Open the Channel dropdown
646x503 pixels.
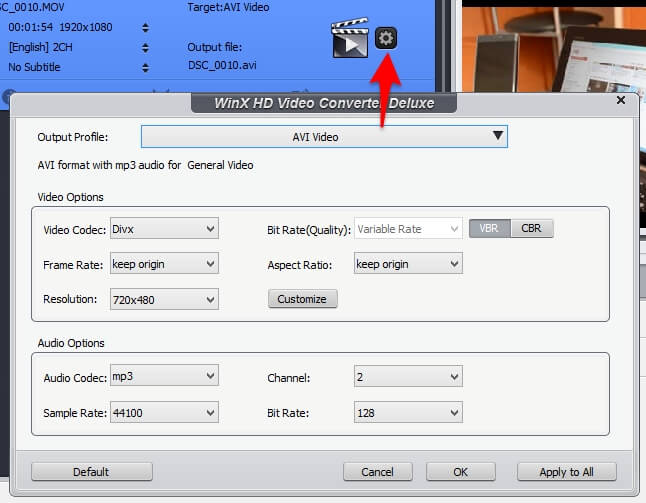click(408, 377)
